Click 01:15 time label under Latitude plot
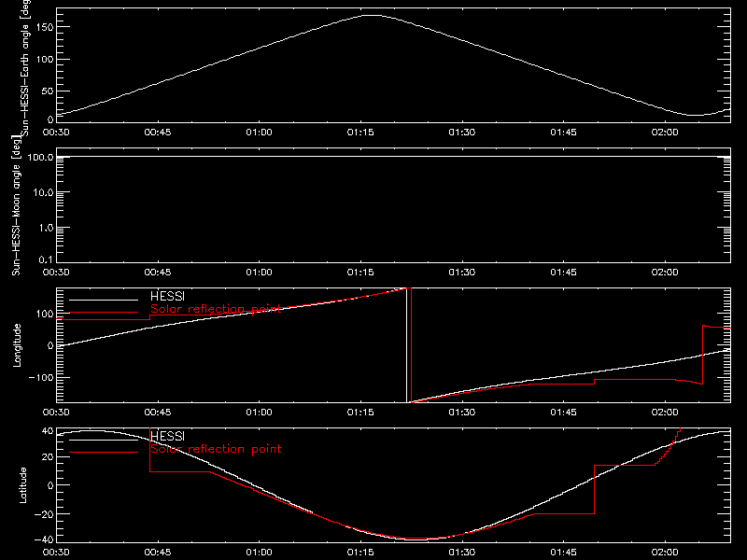 [360, 552]
